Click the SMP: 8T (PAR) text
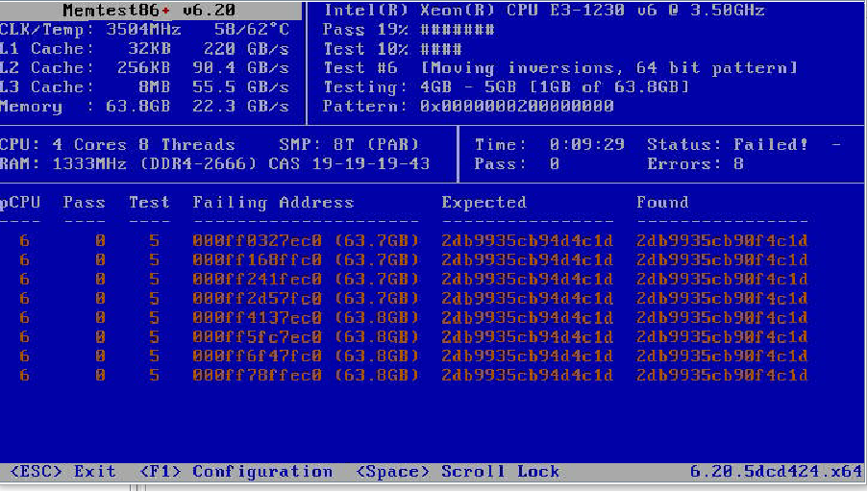This screenshot has height=492, width=868. (x=349, y=144)
